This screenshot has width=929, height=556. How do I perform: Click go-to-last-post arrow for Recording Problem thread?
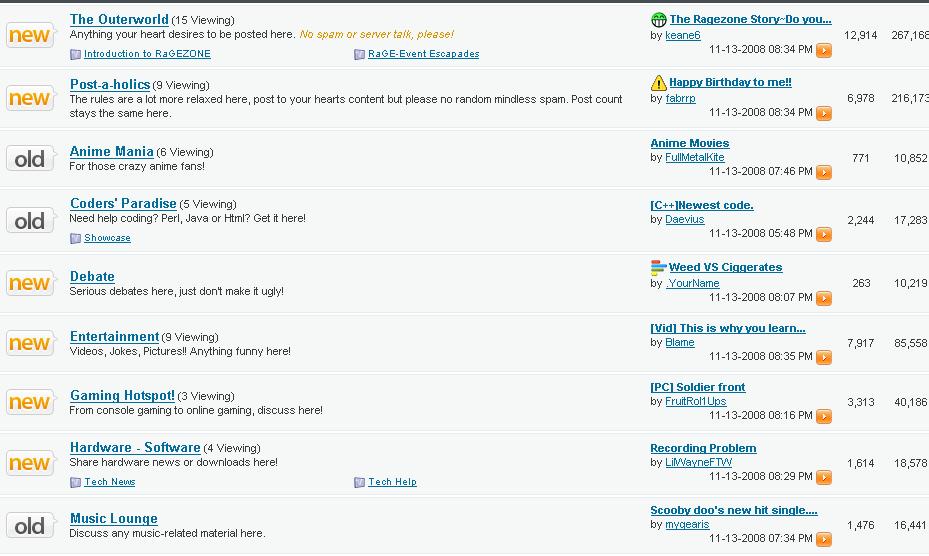[x=823, y=478]
